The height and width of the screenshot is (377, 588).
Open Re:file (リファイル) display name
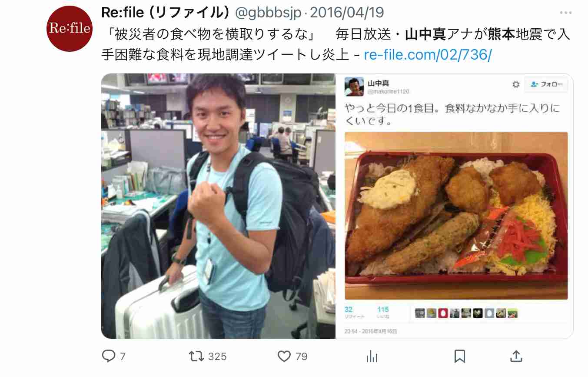pyautogui.click(x=166, y=13)
